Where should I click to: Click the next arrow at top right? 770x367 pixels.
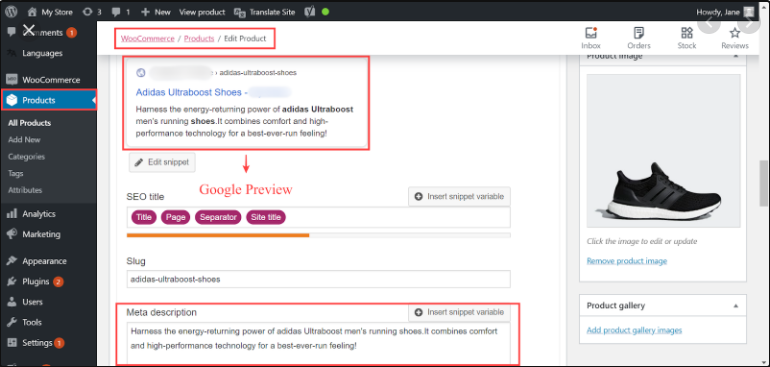(748, 23)
